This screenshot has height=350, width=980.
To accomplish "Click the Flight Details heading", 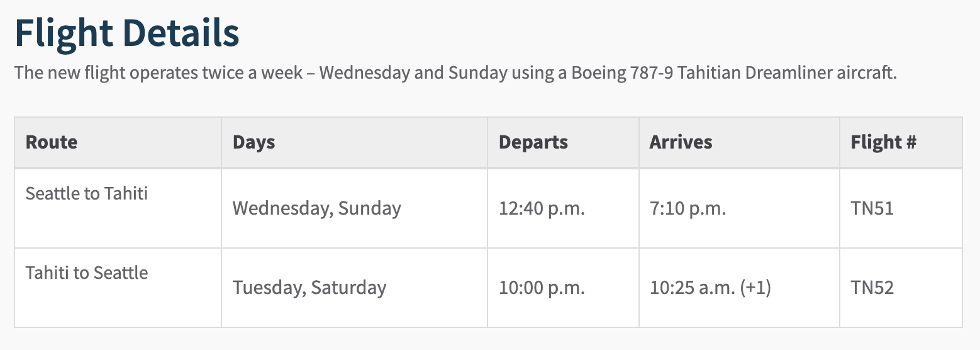I will coord(126,33).
